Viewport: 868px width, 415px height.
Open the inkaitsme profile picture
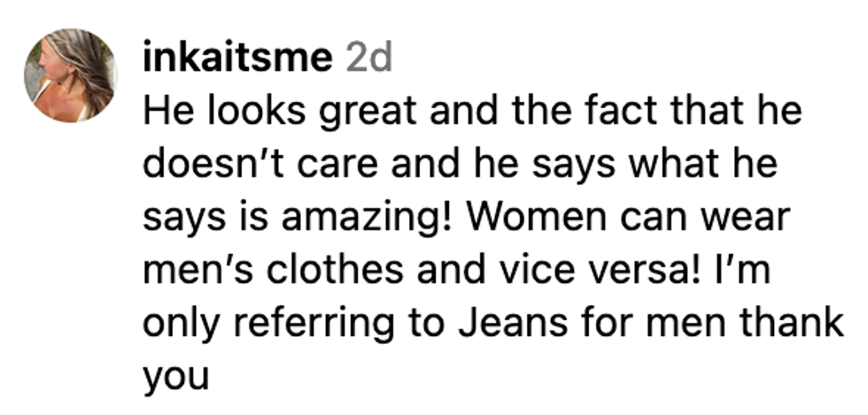pyautogui.click(x=69, y=74)
